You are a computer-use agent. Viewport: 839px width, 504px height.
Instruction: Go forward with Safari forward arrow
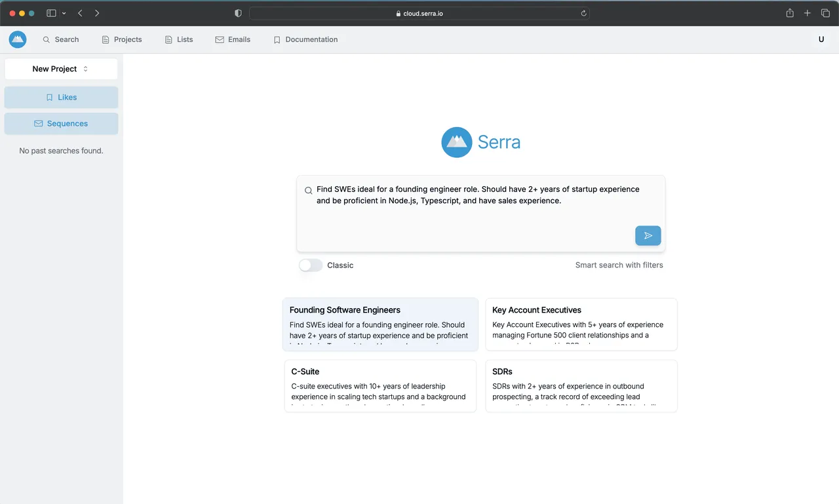[x=97, y=13]
